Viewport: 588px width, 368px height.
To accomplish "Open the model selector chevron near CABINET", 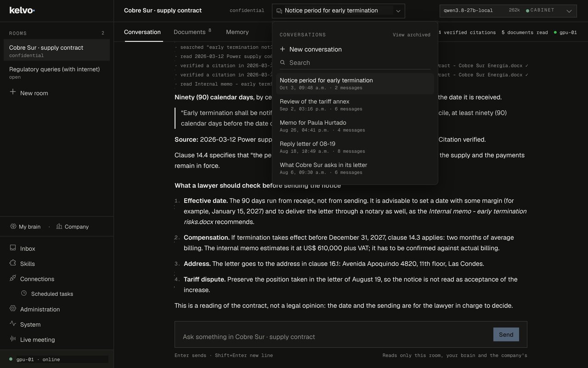I will pyautogui.click(x=569, y=11).
